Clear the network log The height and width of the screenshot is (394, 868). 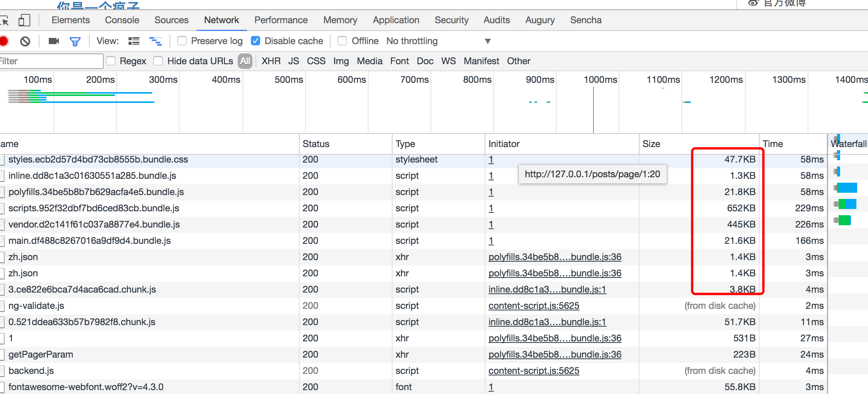click(25, 41)
